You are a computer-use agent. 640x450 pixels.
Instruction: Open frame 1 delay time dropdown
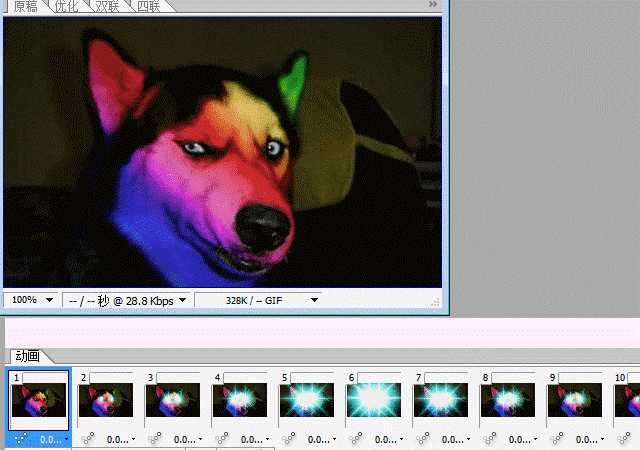point(54,440)
